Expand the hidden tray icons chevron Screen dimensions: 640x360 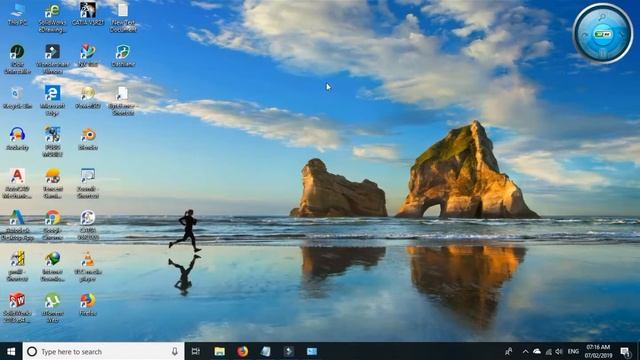pos(525,351)
